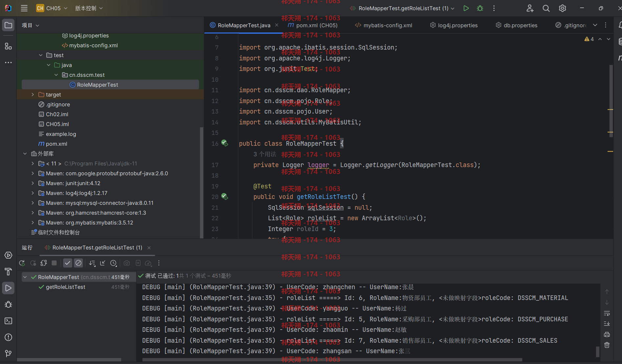Viewport: 622px width, 364px height.
Task: Collapse the java folder under test
Action: click(x=49, y=65)
